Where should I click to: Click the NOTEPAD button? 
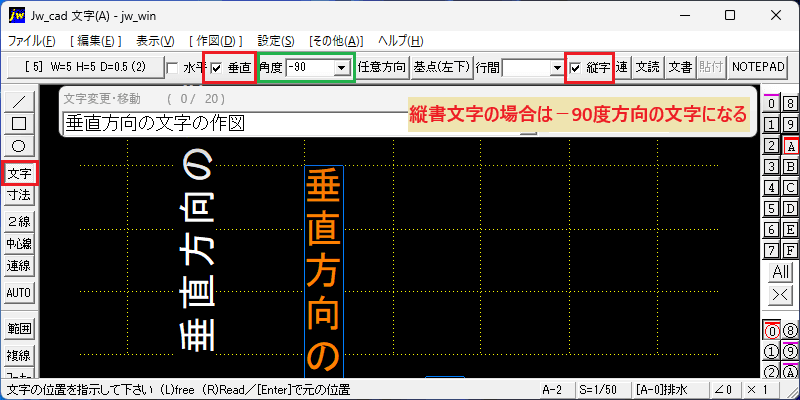point(758,67)
